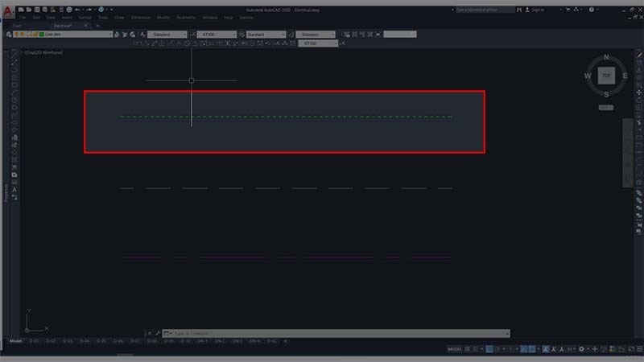This screenshot has width=644, height=362.
Task: Open the text style Standard dropdown
Action: 167,35
